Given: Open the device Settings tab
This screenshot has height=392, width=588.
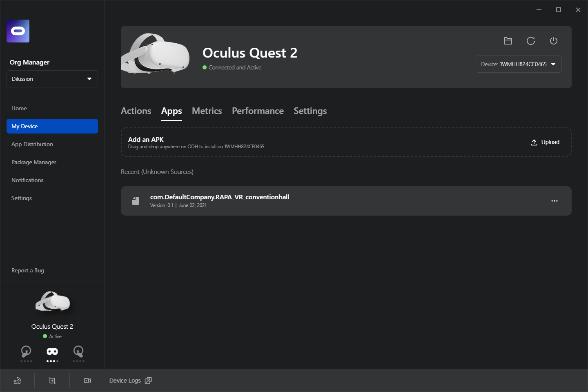Looking at the screenshot, I should coord(310,111).
